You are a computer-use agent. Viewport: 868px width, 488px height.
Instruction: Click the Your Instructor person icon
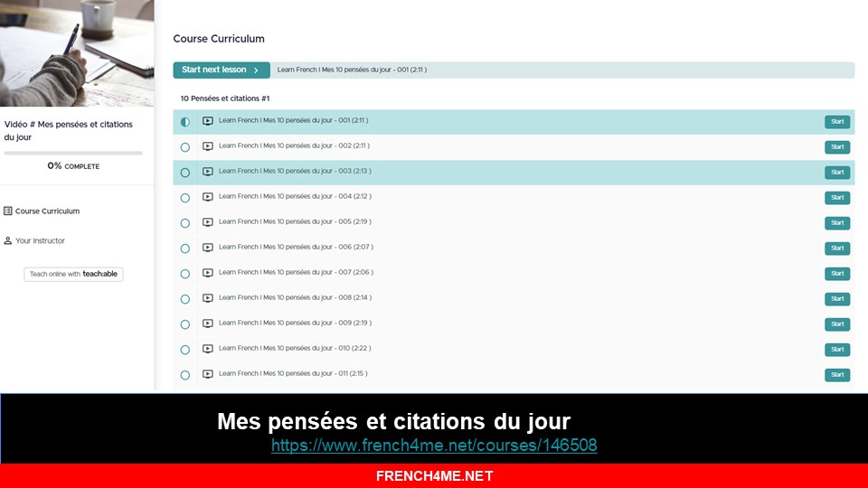8,241
